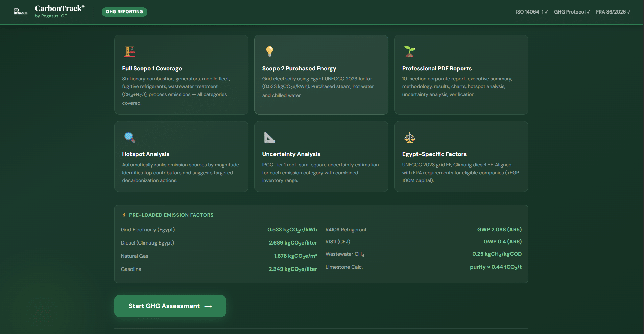This screenshot has width=644, height=334.
Task: Click the light bulb icon for Scope 2
Action: (x=269, y=51)
